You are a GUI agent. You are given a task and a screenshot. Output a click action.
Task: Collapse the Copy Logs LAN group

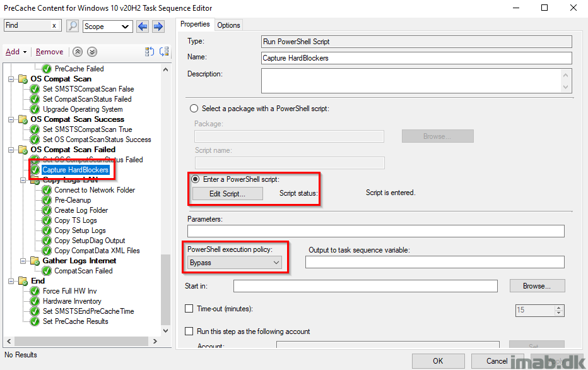pyautogui.click(x=23, y=180)
